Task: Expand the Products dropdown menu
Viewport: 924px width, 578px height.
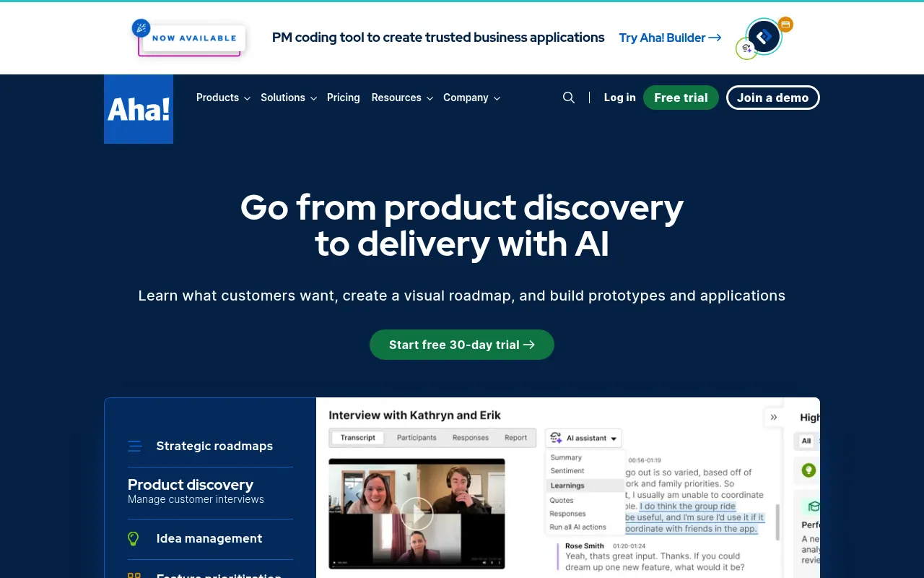Action: click(x=223, y=98)
